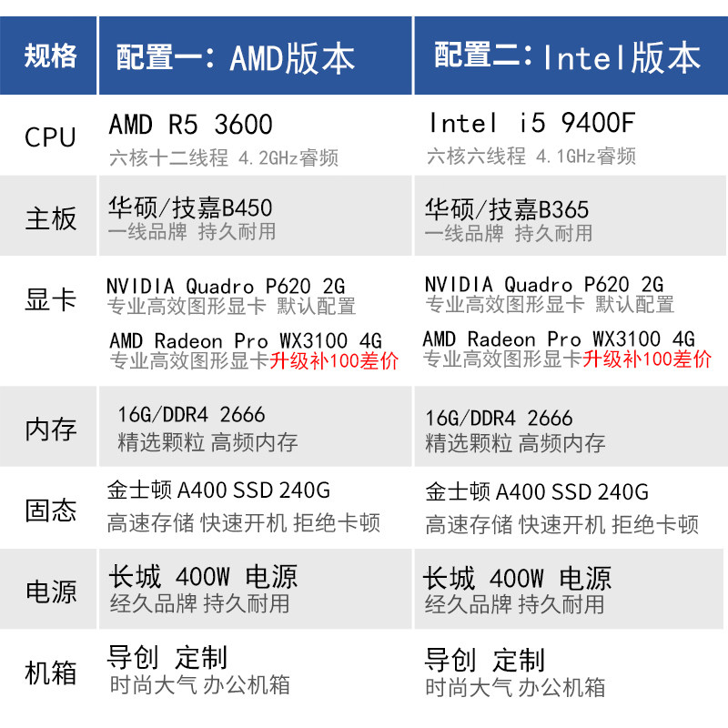728x728 pixels.
Task: Click the AMD R5 3600 text
Action: [x=190, y=125]
